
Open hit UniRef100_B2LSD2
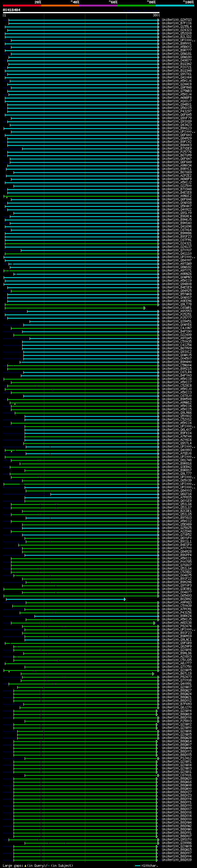tap(177, 37)
